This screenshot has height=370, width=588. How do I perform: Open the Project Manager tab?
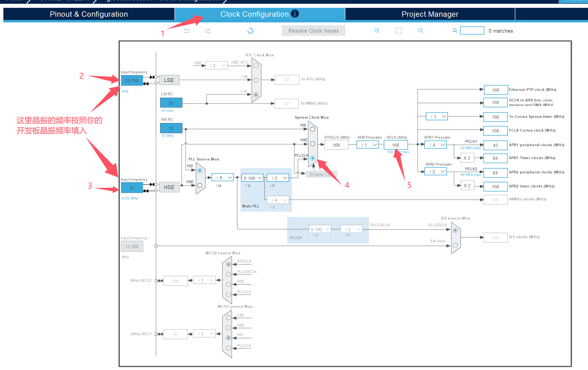click(430, 14)
